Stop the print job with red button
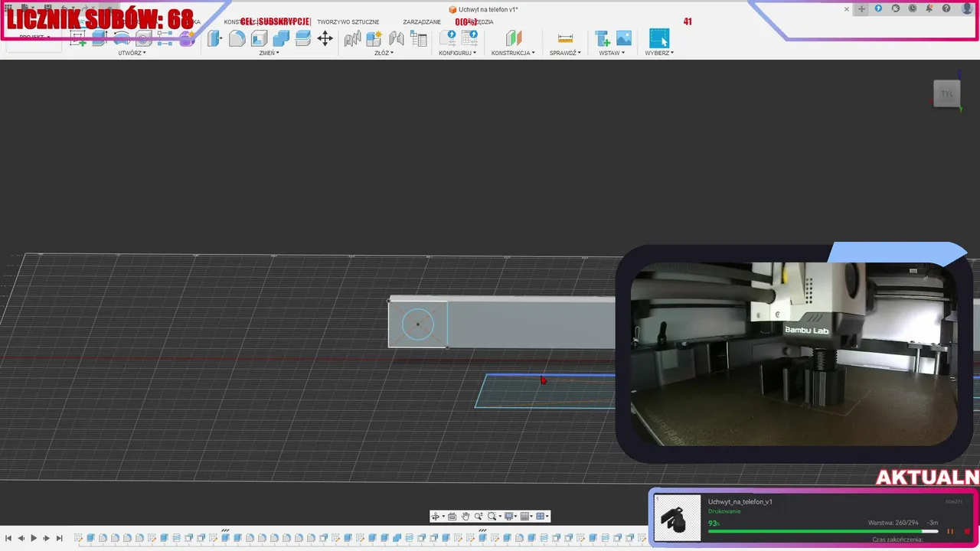The image size is (980, 551). [x=967, y=531]
